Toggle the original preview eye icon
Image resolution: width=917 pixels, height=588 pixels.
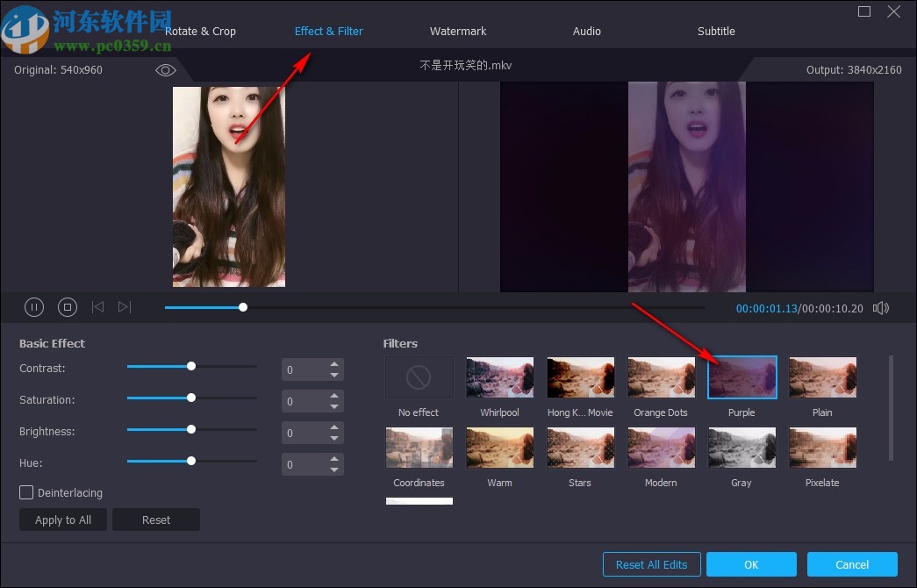(x=166, y=70)
